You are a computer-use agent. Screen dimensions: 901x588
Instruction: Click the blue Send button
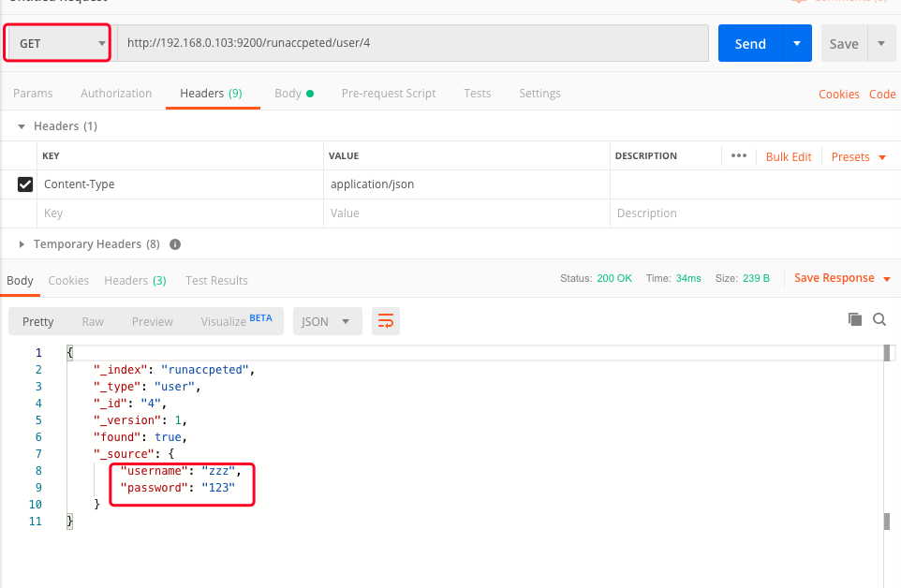point(750,44)
